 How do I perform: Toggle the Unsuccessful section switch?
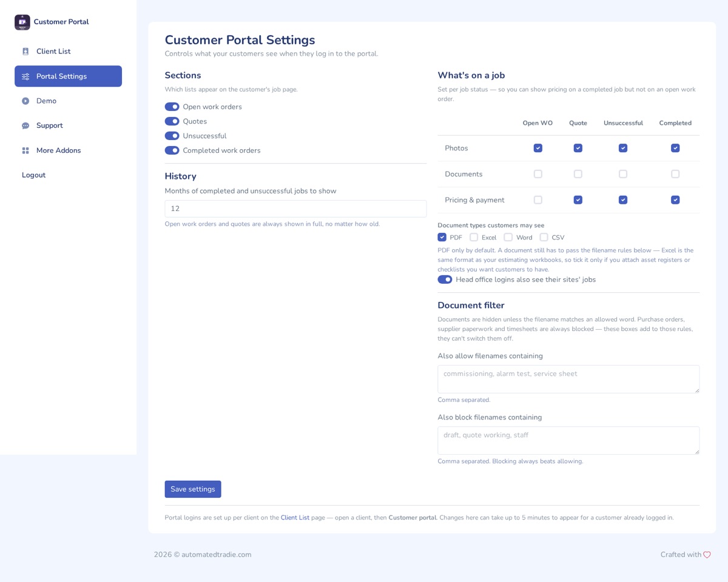click(x=172, y=136)
